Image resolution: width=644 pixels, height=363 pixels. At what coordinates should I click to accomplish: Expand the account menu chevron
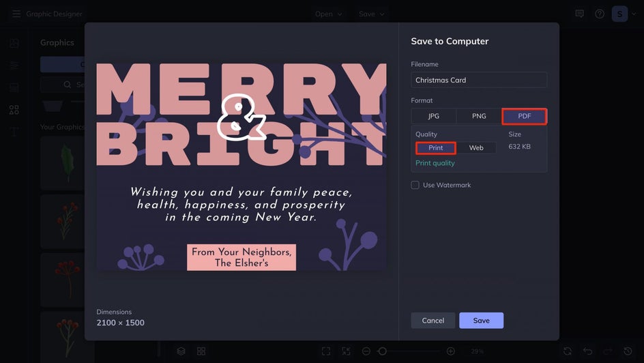pos(634,14)
